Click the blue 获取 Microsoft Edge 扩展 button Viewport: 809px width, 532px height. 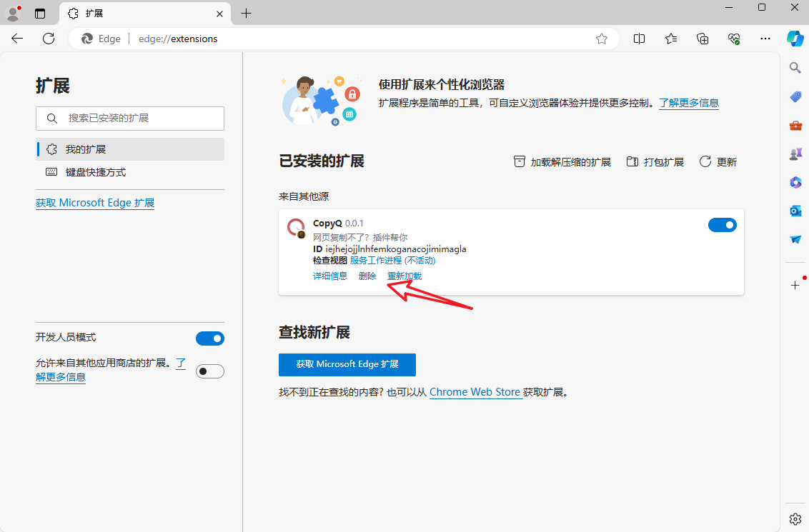click(x=347, y=364)
